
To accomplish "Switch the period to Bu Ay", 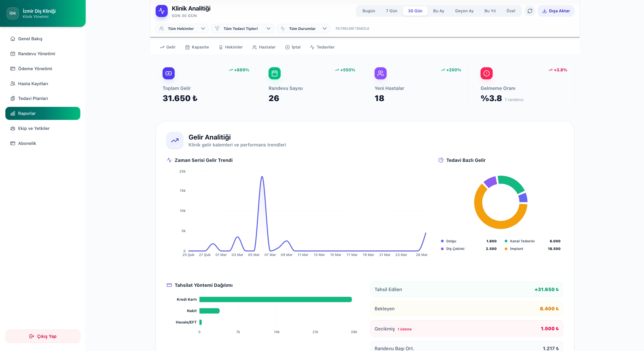I will click(439, 11).
